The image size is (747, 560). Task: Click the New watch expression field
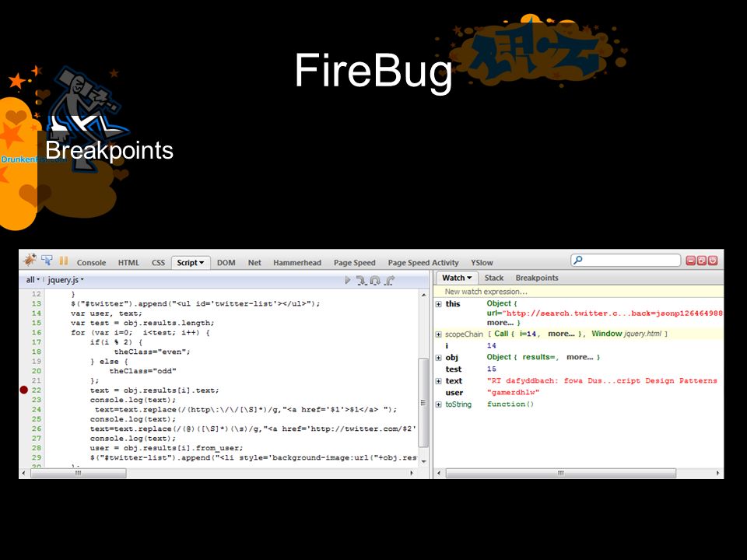tap(578, 292)
